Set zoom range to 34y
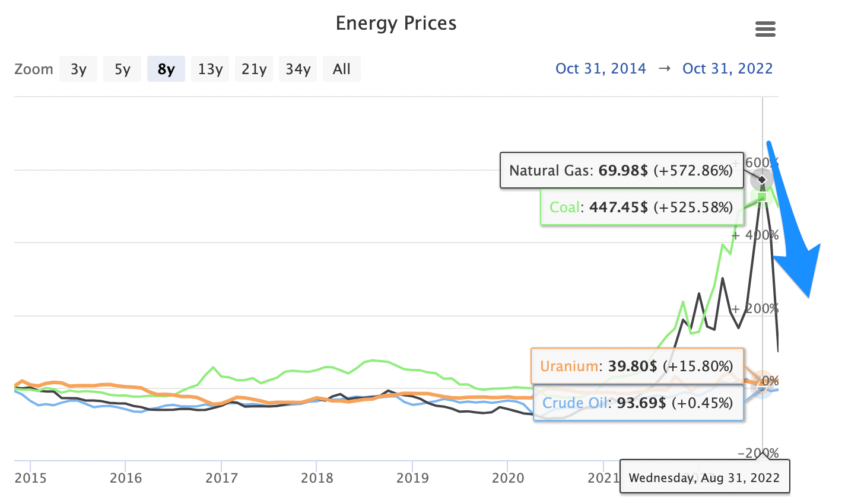 pos(298,69)
